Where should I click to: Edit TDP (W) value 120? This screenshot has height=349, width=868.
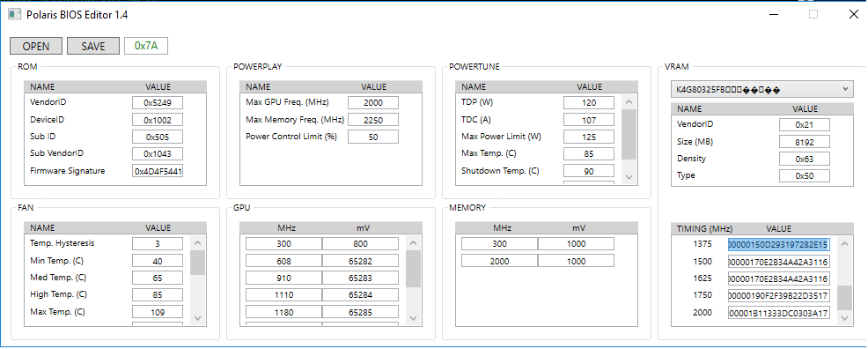click(589, 102)
